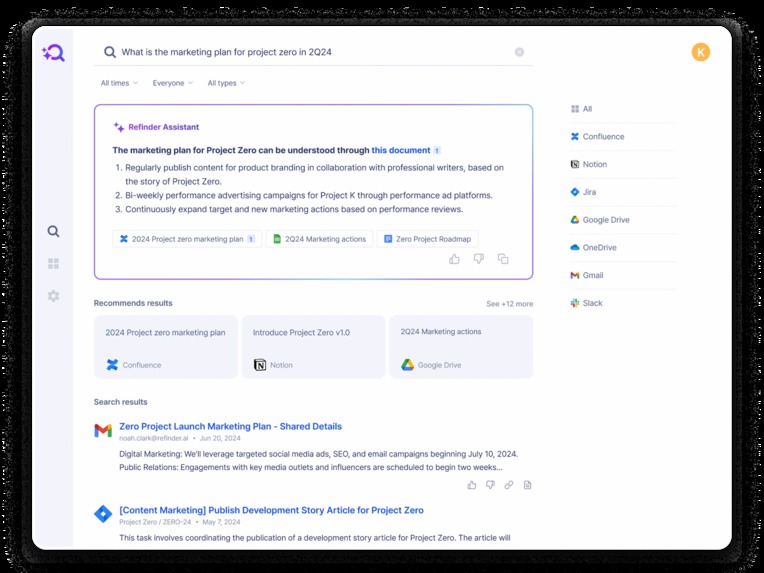
Task: Click citation badge 1 next to this document
Action: click(x=437, y=151)
